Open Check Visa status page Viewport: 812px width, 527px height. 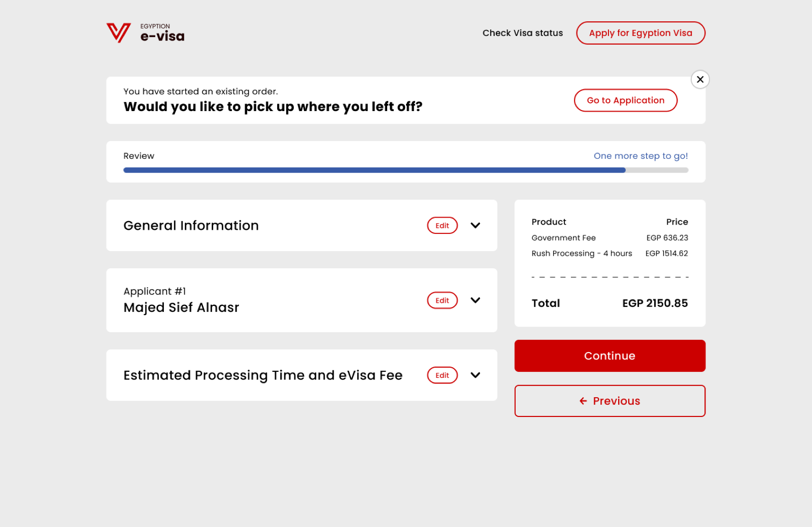point(523,33)
